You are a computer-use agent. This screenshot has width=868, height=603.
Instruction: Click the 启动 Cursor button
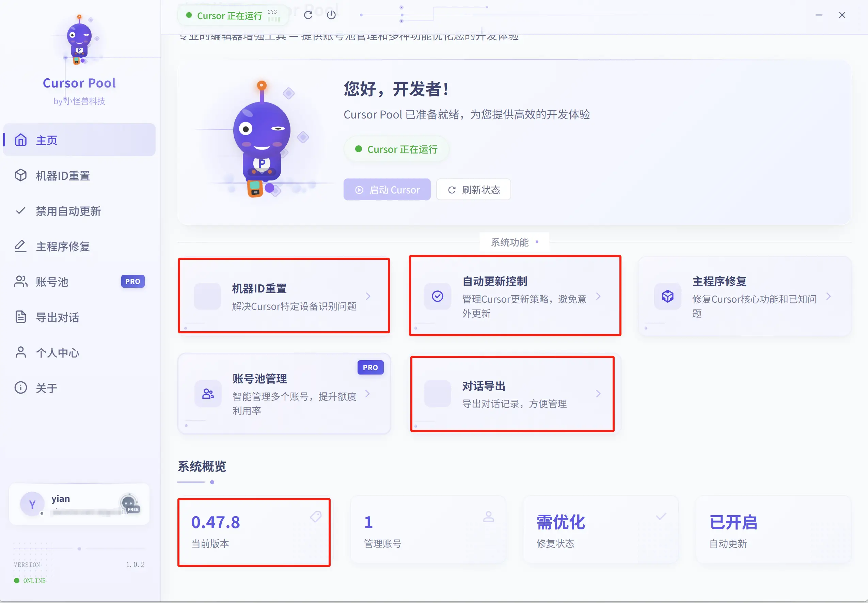pos(387,190)
